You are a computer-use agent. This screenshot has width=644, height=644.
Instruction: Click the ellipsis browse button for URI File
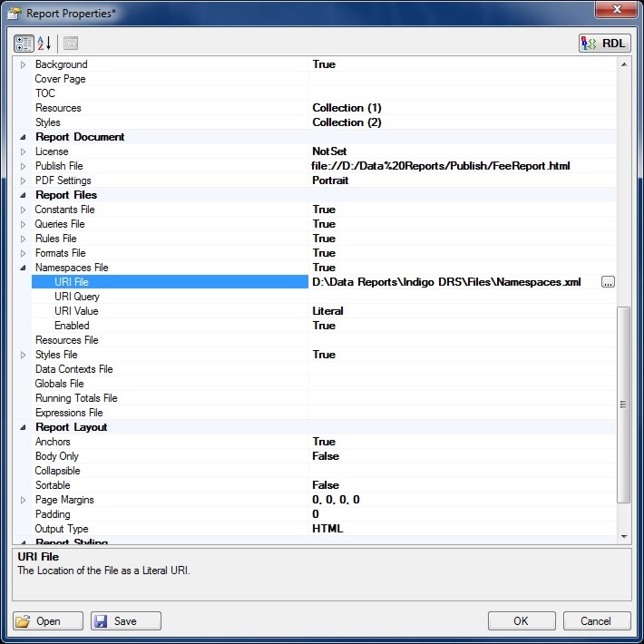point(608,282)
